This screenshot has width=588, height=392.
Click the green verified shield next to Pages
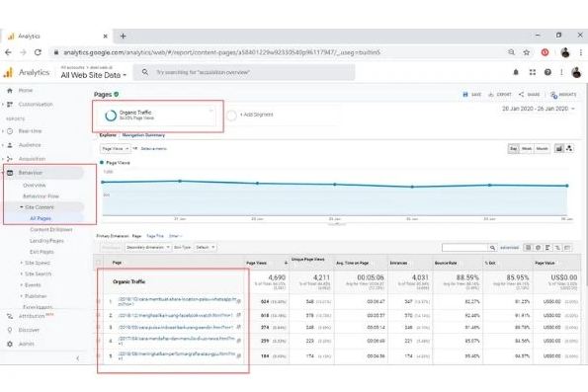pos(117,95)
